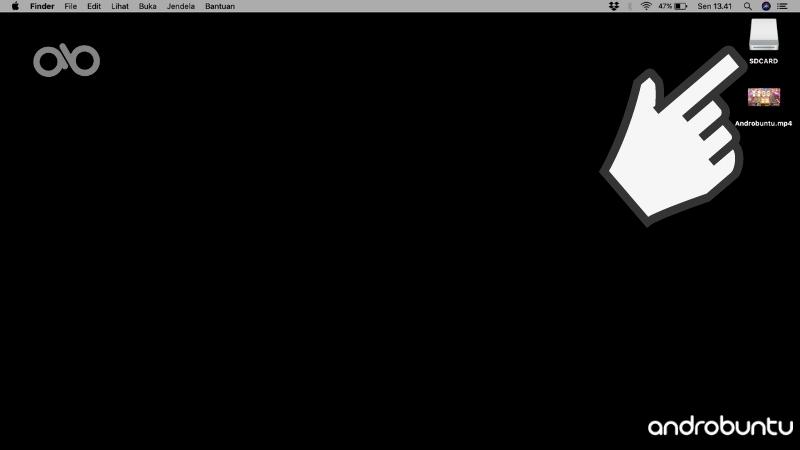Open the Edit menu
Screen dimensions: 800x450
(x=94, y=6)
